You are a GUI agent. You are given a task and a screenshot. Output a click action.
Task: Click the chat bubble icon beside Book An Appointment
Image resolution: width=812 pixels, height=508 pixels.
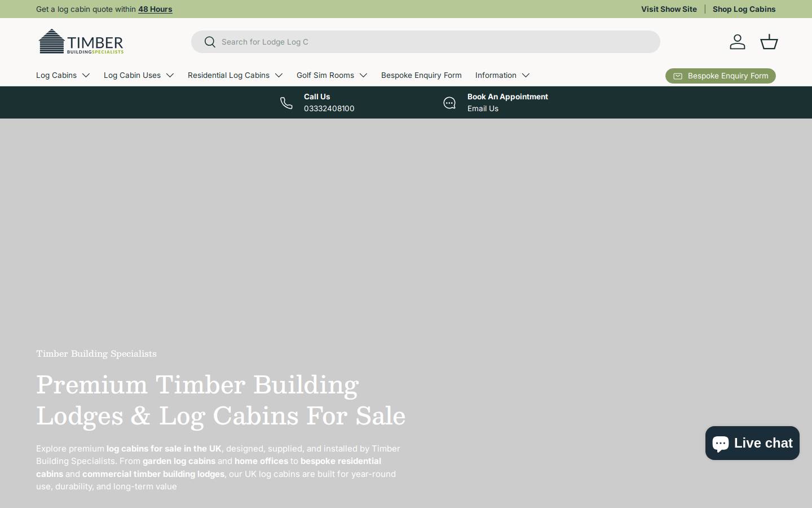(x=449, y=103)
